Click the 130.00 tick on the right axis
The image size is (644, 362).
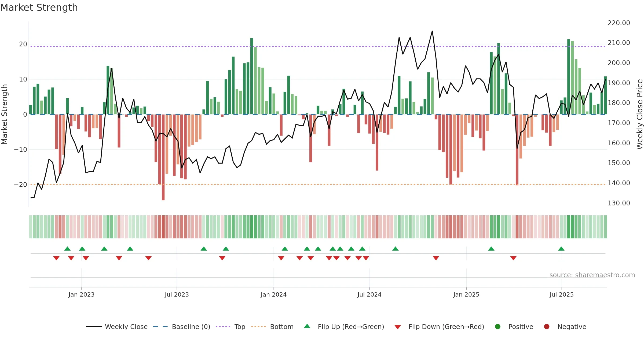point(619,203)
